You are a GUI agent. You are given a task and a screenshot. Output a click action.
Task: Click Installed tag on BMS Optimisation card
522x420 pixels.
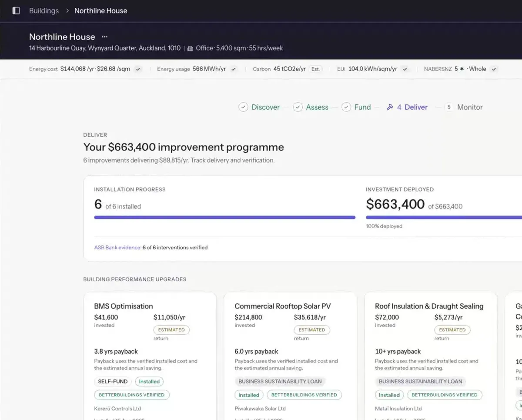(x=149, y=382)
